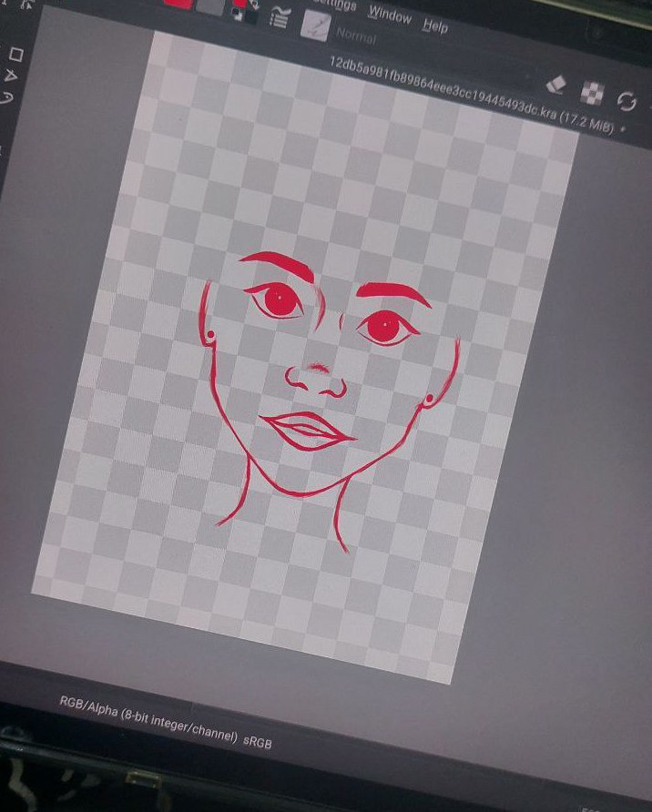Open the Brush preset thumbnail chooser
The image size is (652, 812).
(315, 25)
